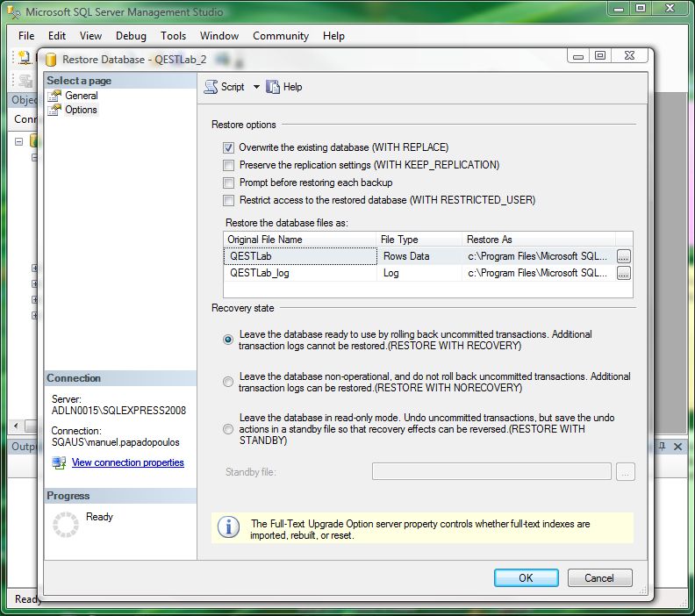Select the Options page icon
Viewport: 695px width, 616px height.
55,110
